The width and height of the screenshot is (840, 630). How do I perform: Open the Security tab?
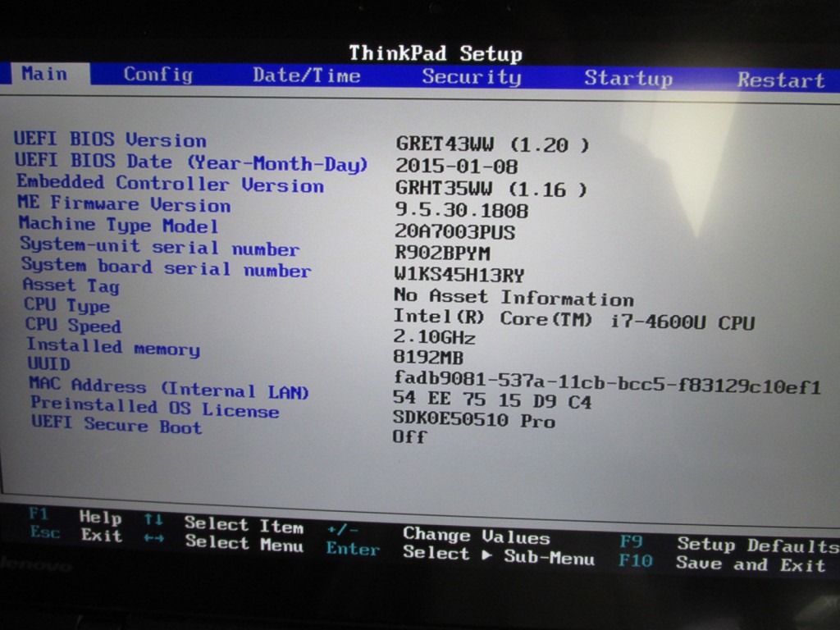point(471,77)
